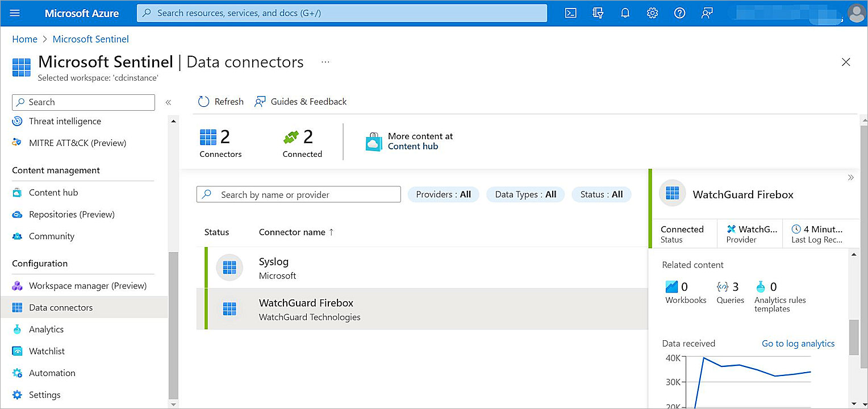Click the Search by name or provider field
The height and width of the screenshot is (409, 868).
(298, 194)
